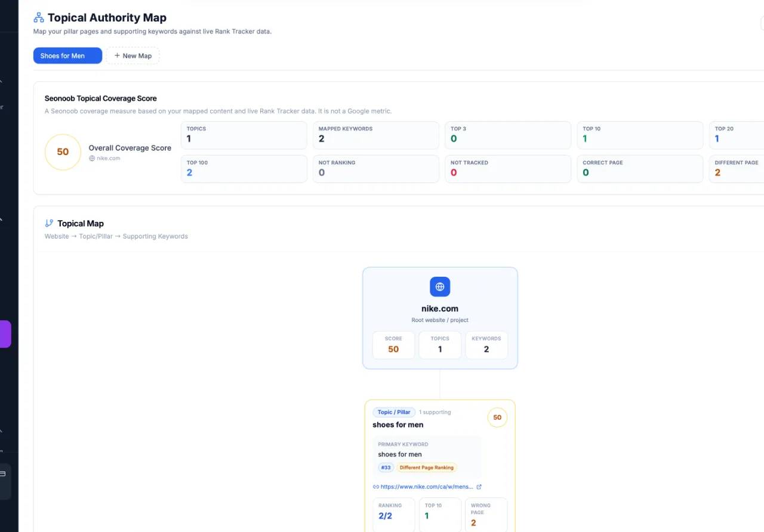Click the Ranking 2/2 box on pillar card
Viewport: 764px width, 532px height.
[x=393, y=515]
